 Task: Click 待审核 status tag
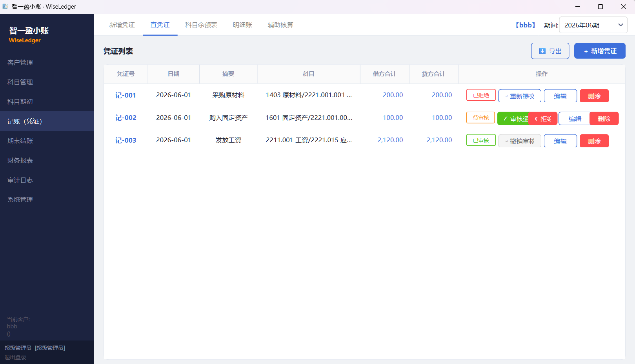480,118
